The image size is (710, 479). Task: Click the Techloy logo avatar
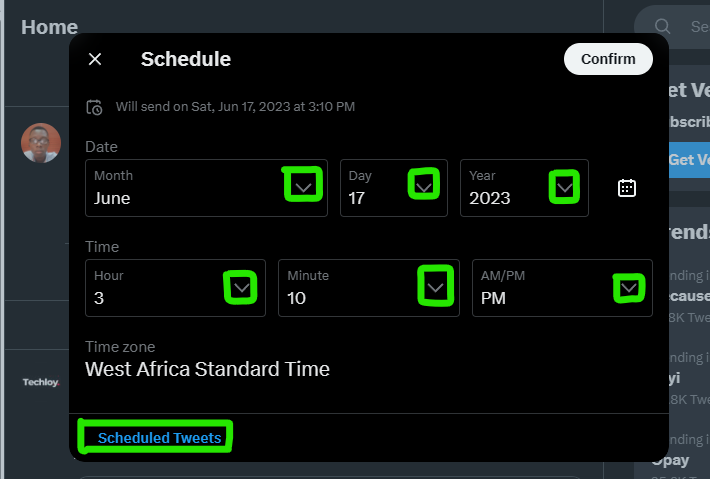[41, 382]
